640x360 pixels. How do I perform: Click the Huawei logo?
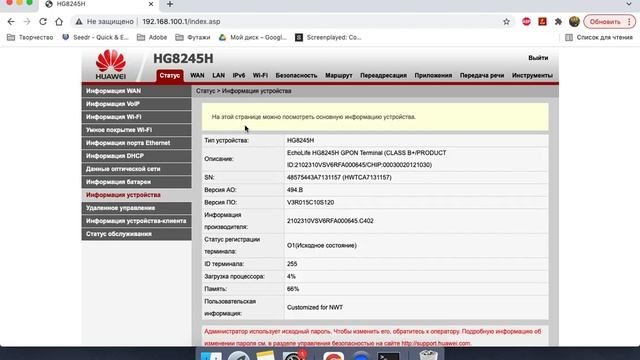(x=111, y=64)
